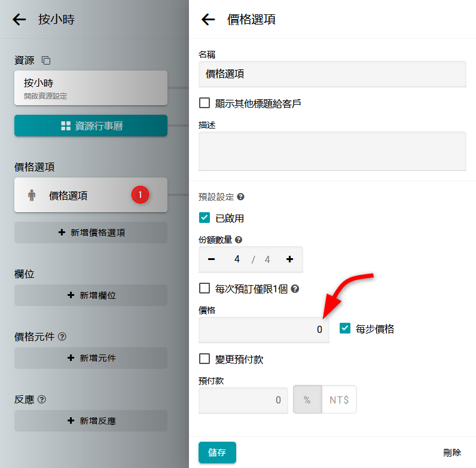This screenshot has height=468, width=476.
Task: Enable the 顯示其他標題給客戶 checkbox
Action: [x=205, y=103]
